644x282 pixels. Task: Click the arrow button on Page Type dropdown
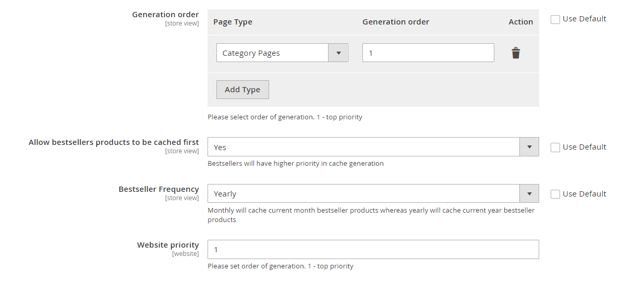click(338, 53)
